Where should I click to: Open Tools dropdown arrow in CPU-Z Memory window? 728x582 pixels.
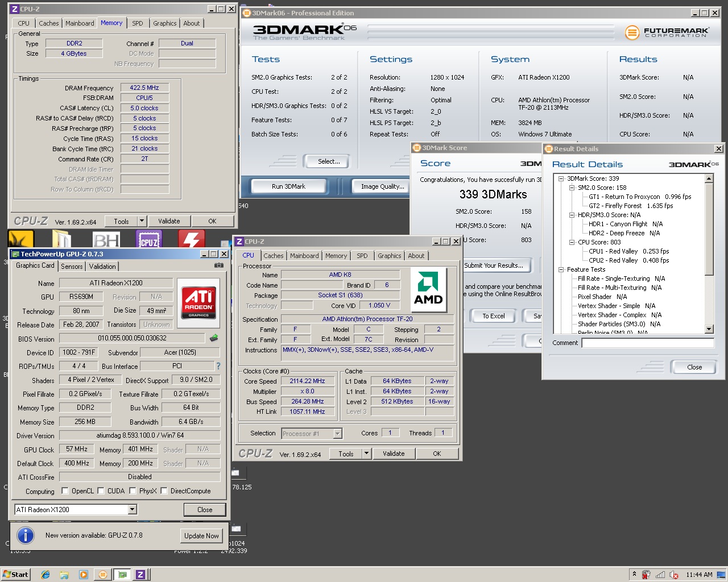142,221
